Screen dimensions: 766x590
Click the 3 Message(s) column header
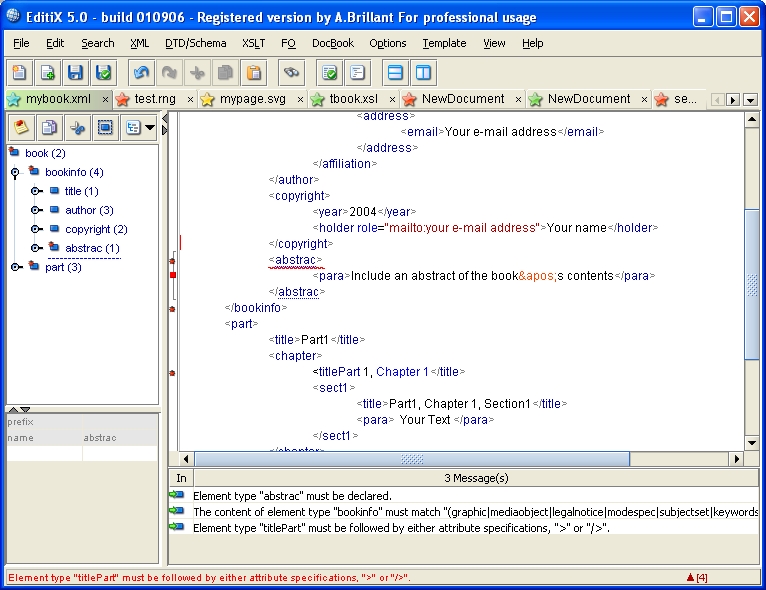[x=476, y=478]
